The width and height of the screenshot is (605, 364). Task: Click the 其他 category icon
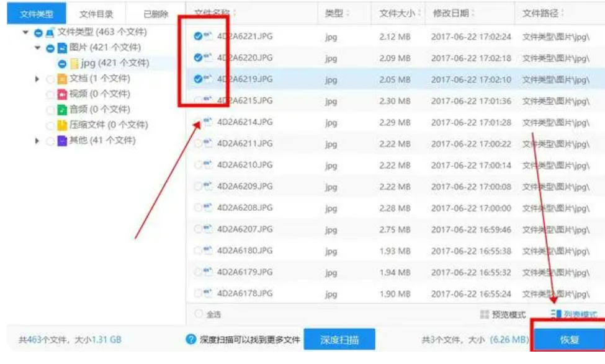(62, 141)
